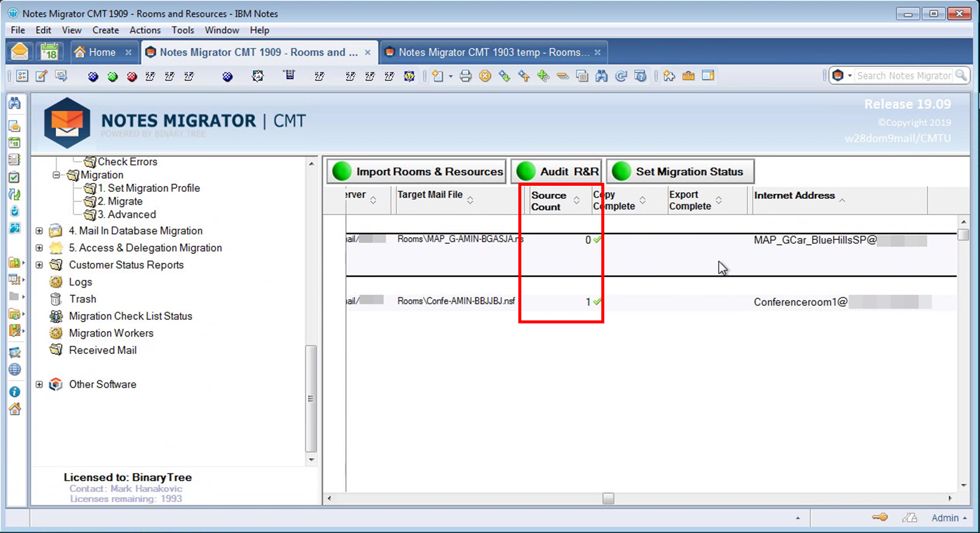This screenshot has height=533, width=980.
Task: Open Migration Workers
Action: (x=111, y=333)
